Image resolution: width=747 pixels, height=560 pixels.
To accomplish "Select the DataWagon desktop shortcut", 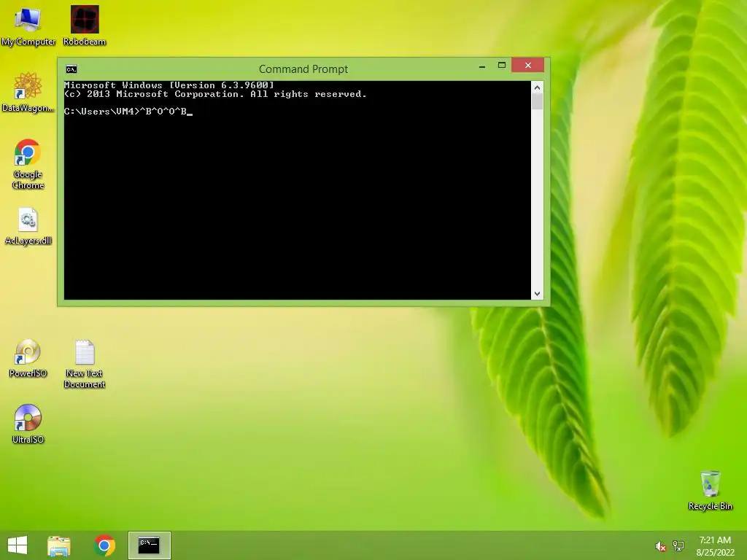I will [x=28, y=93].
